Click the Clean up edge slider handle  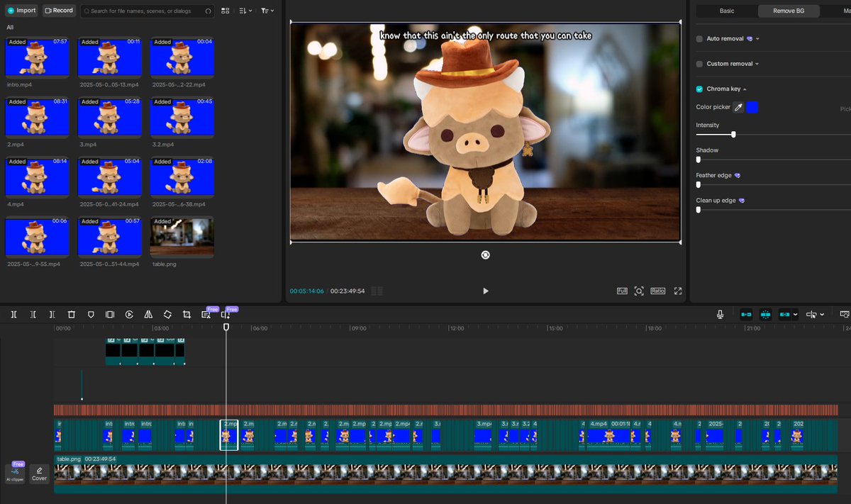point(699,210)
